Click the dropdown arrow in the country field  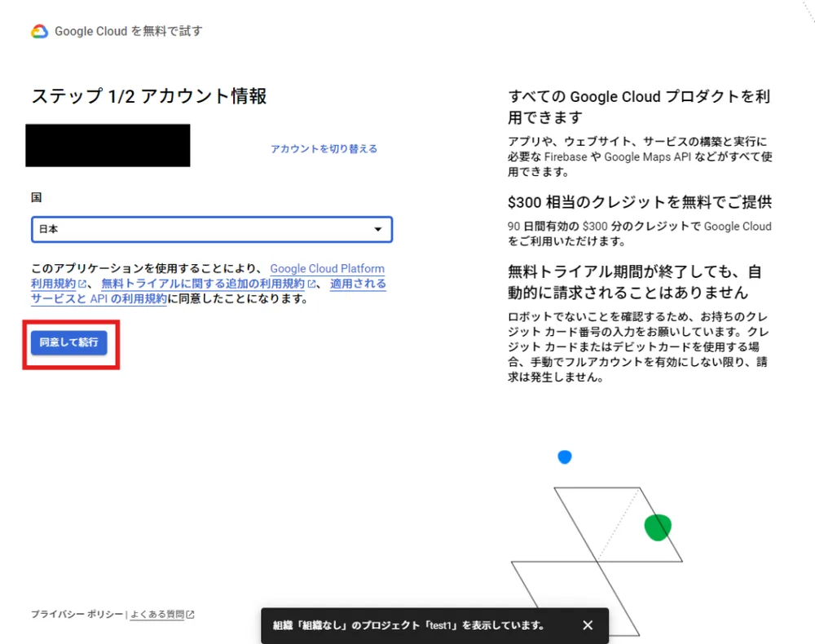coord(378,229)
